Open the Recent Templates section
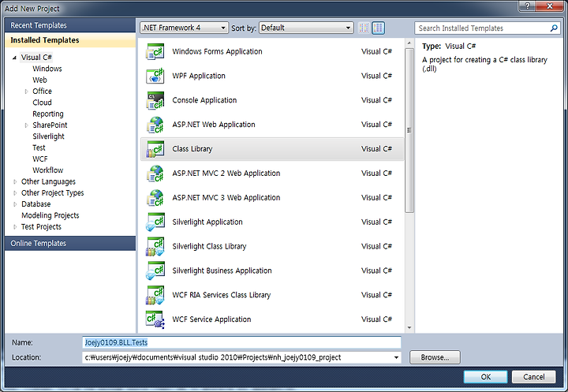The width and height of the screenshot is (568, 392). coord(70,25)
